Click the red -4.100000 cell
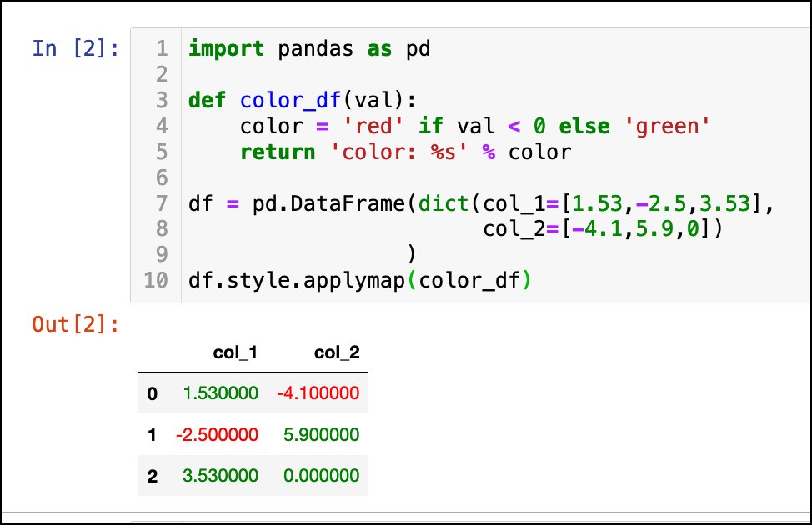Viewport: 812px width, 525px height. click(318, 393)
